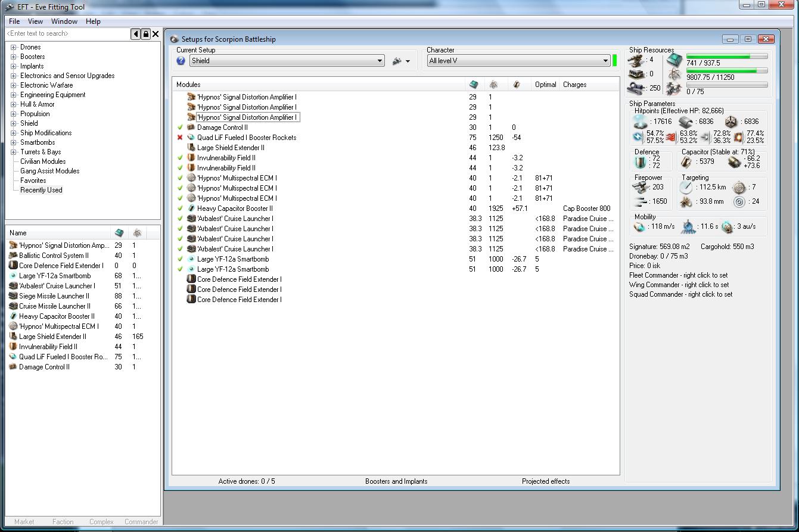Click the Defence shield tank icon
The height and width of the screenshot is (532, 799).
(x=641, y=162)
